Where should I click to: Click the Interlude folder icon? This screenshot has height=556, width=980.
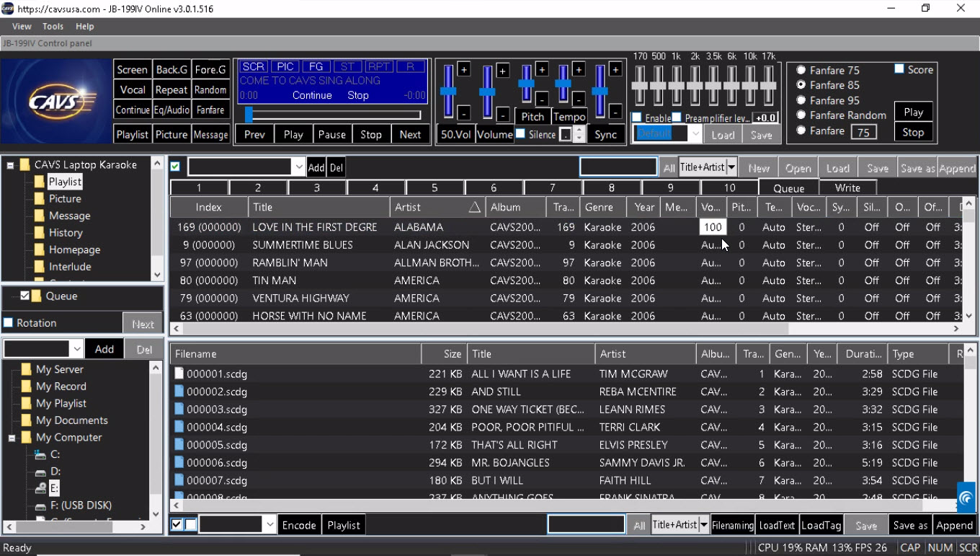point(39,266)
